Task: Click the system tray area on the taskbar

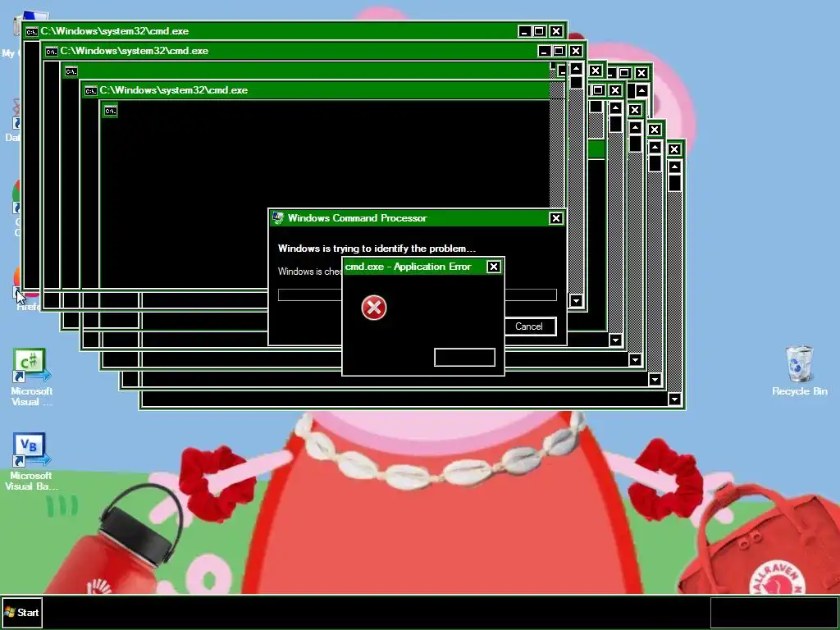Action: point(774,612)
